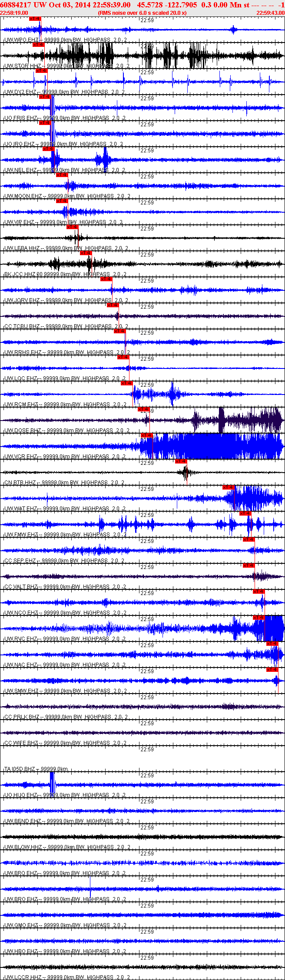Image resolution: width=285 pixels, height=980 pixels.
Task: Click the red pick flag on CC.VALT trace
Action: [249, 565]
